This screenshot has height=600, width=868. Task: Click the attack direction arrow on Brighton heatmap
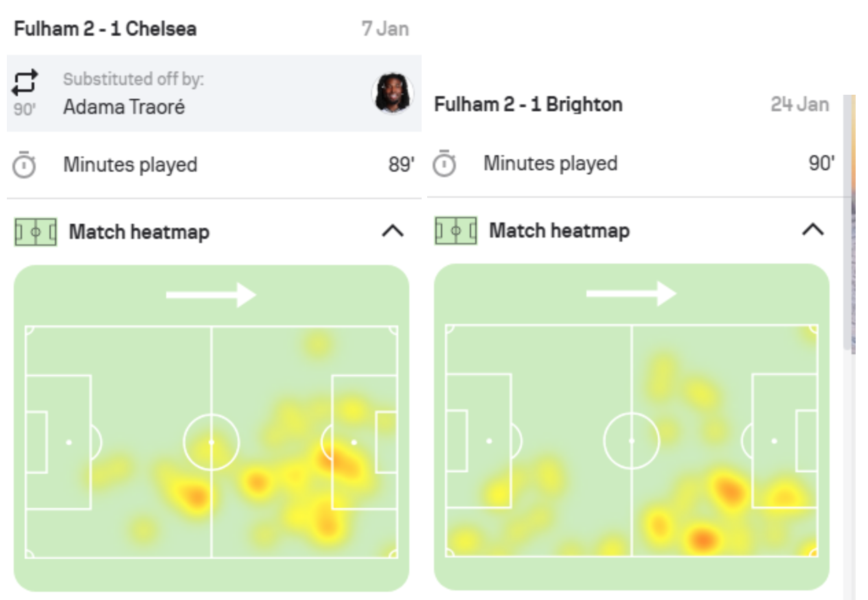pyautogui.click(x=631, y=294)
